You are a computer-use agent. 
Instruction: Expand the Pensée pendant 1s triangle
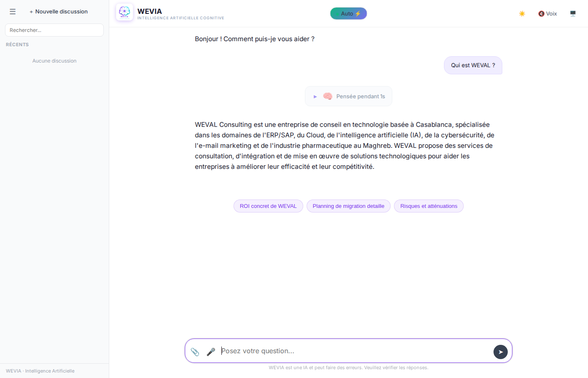pyautogui.click(x=315, y=97)
